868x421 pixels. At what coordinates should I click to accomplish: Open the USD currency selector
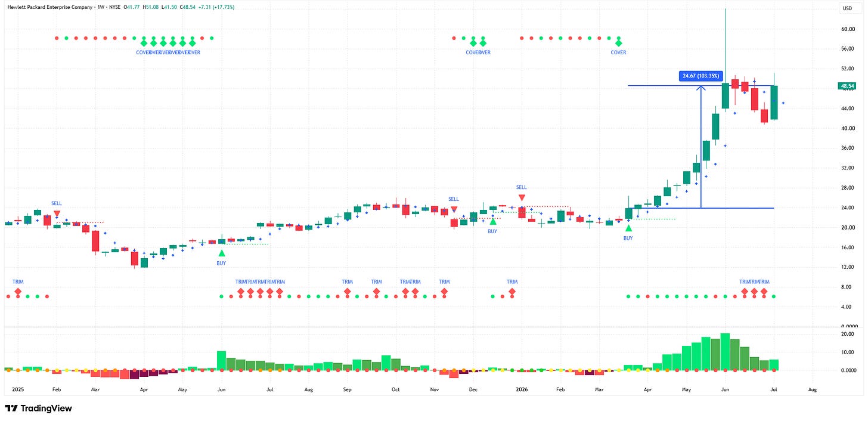click(x=847, y=8)
